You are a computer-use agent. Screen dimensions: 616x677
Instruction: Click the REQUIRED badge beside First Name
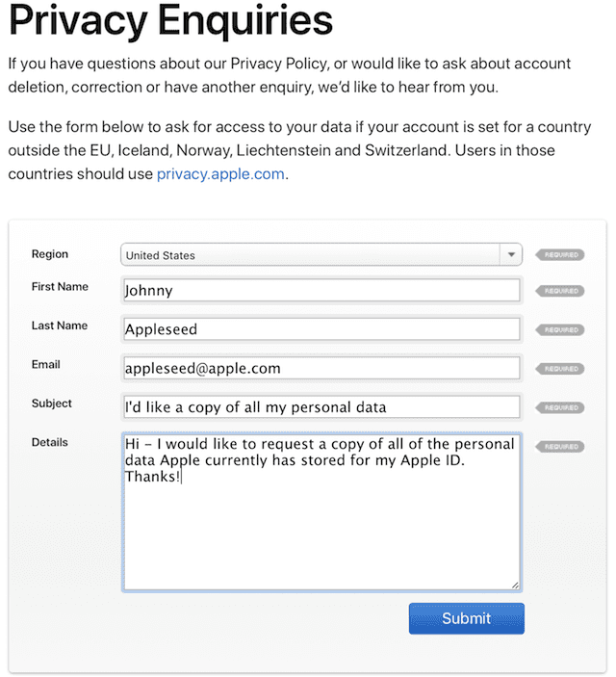[559, 291]
